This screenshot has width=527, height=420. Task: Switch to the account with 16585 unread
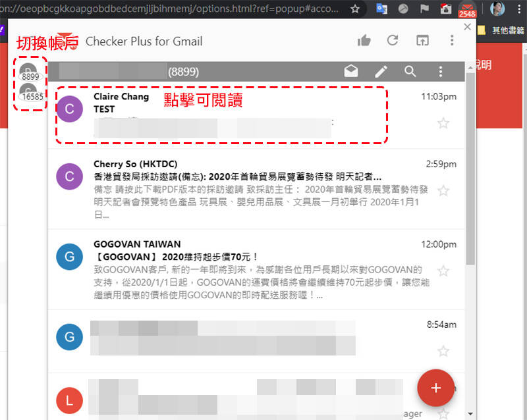(x=30, y=93)
